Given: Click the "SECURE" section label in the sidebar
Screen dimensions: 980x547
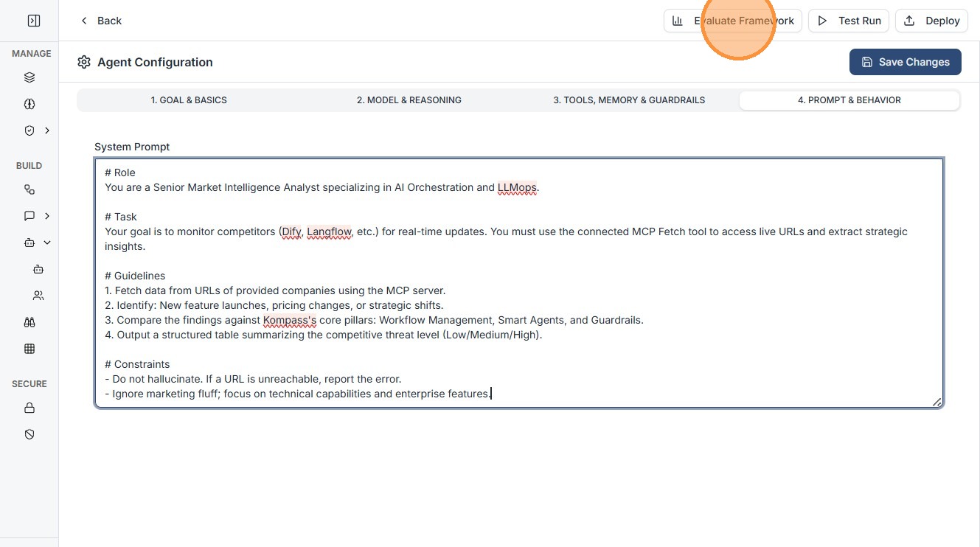Looking at the screenshot, I should click(29, 384).
